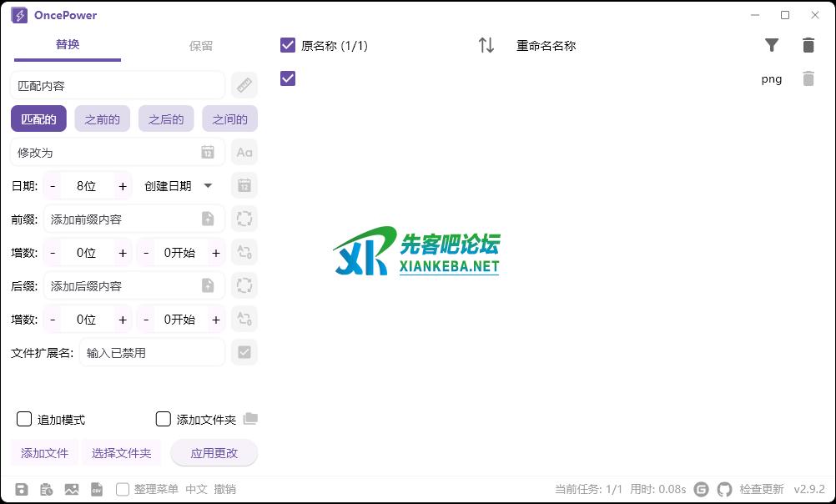Screen dimensions: 836x504
Task: Uncheck the png file row checkbox
Action: point(287,78)
